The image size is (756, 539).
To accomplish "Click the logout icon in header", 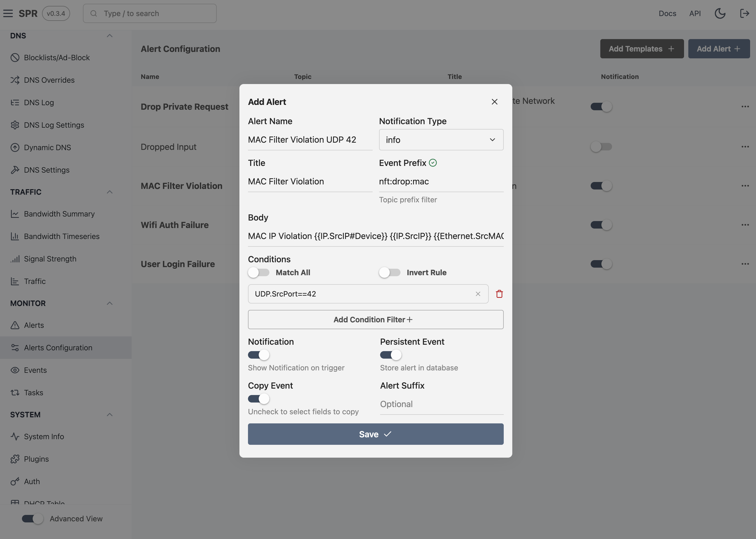I will pyautogui.click(x=744, y=13).
